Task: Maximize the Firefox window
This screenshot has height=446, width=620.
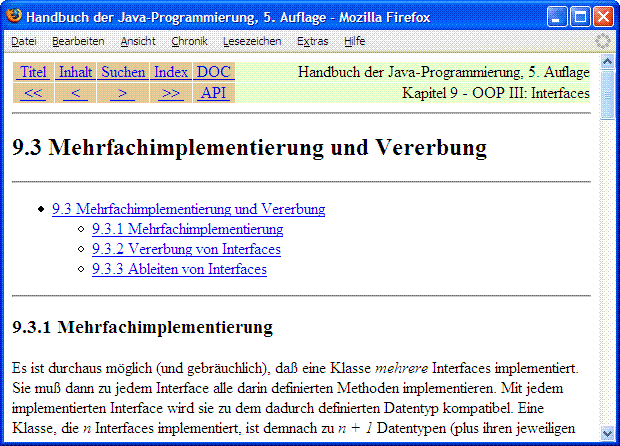Action: coord(580,17)
